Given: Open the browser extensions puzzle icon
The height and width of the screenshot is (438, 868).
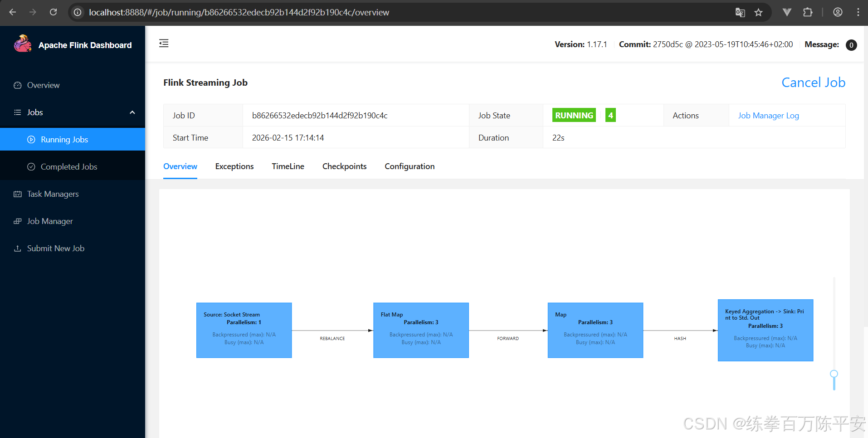Looking at the screenshot, I should click(x=808, y=12).
